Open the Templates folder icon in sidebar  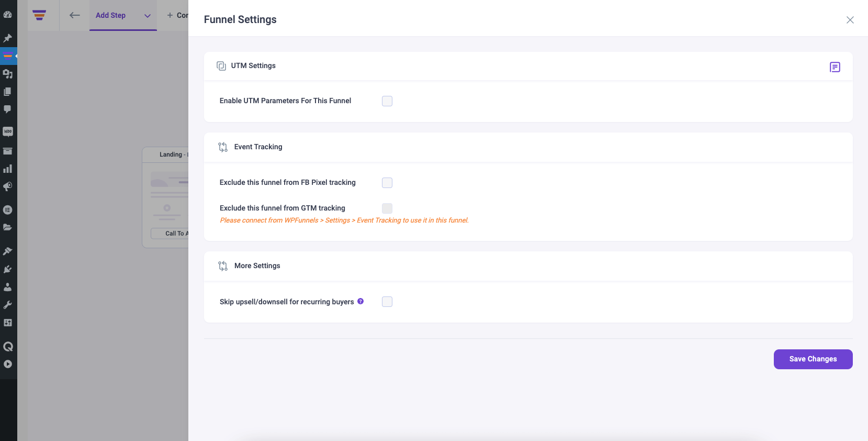[x=8, y=227]
